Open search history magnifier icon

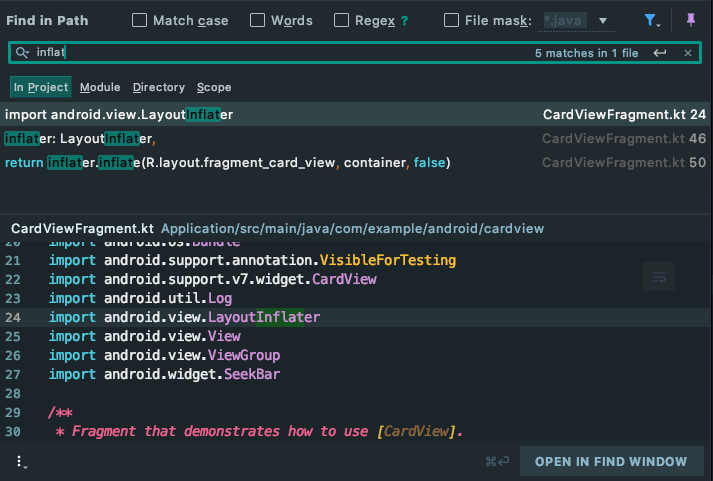pos(22,53)
